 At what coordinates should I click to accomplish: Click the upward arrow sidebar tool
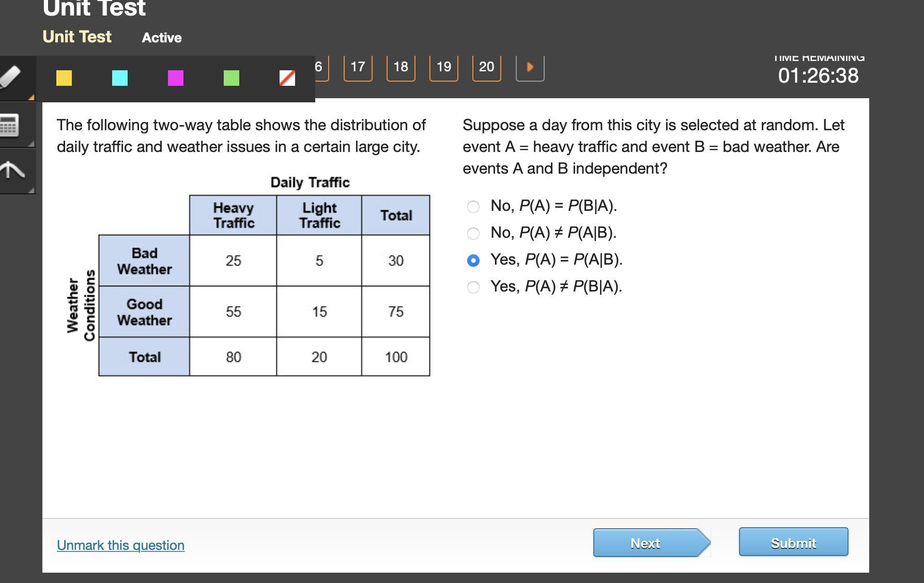click(x=11, y=170)
